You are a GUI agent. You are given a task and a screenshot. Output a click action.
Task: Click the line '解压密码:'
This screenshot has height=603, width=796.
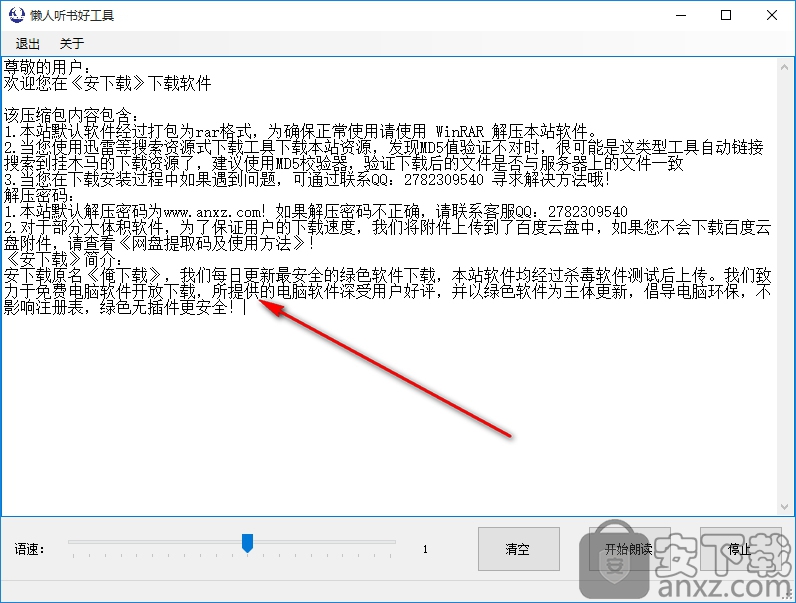coord(40,195)
